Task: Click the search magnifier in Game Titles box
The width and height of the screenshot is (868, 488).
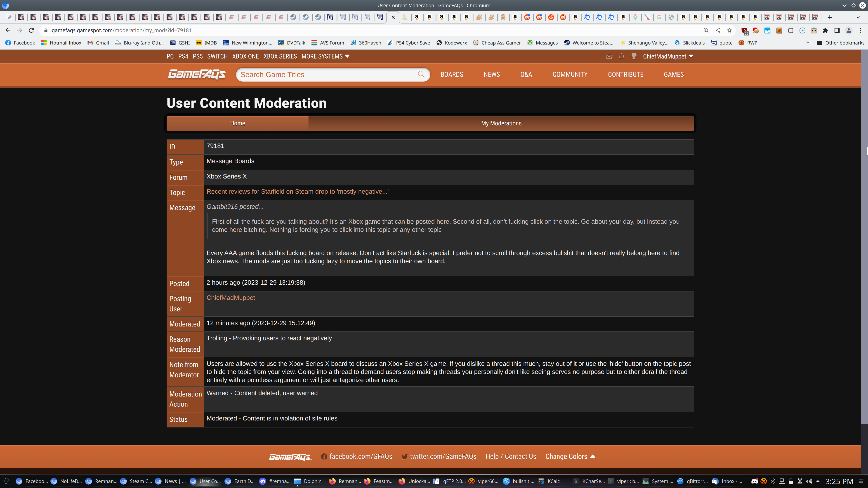Action: [421, 74]
